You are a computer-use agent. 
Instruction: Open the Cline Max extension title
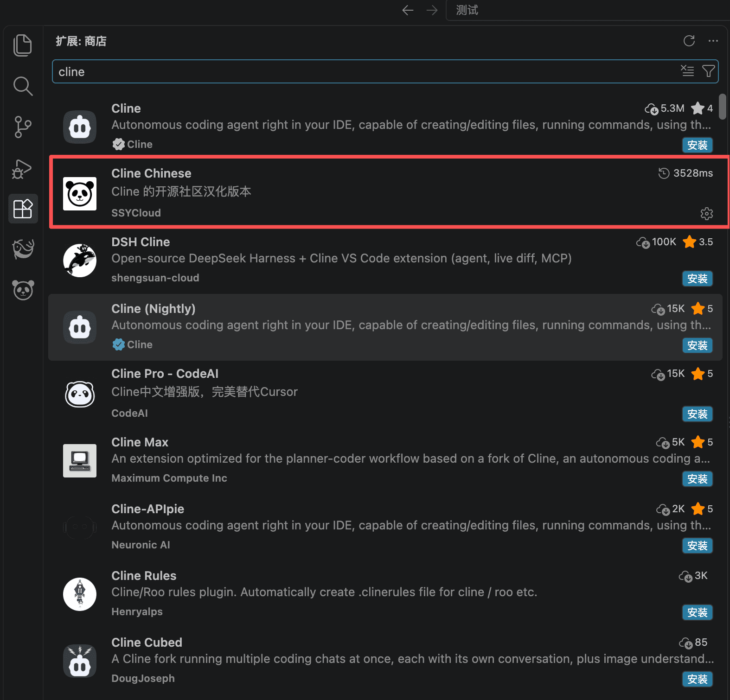pos(140,442)
